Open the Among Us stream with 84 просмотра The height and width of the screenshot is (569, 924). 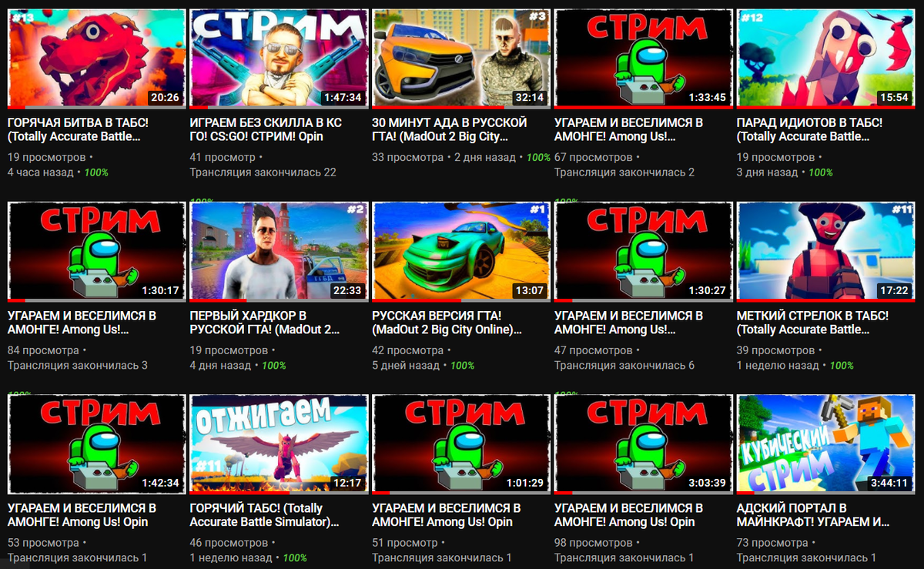tap(97, 251)
